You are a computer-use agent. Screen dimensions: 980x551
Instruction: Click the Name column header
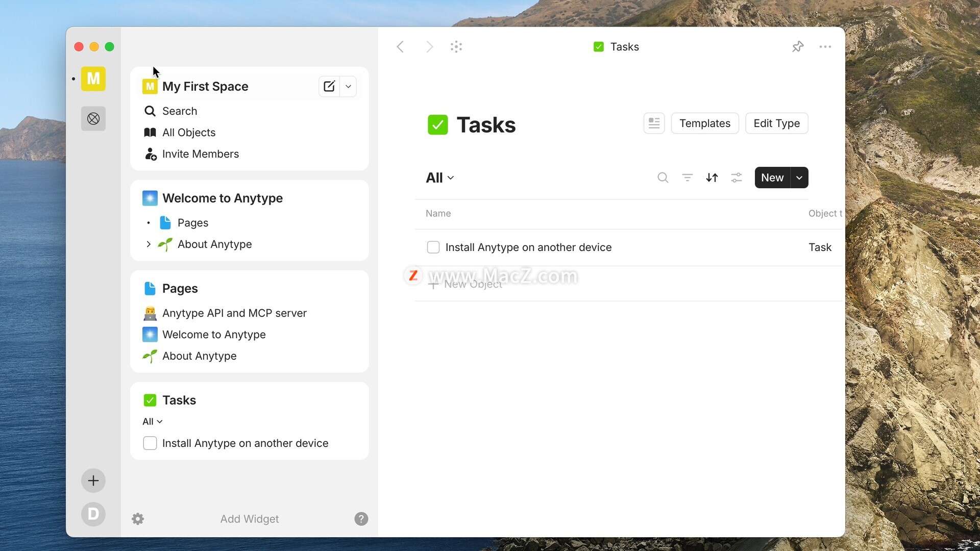[x=438, y=214]
